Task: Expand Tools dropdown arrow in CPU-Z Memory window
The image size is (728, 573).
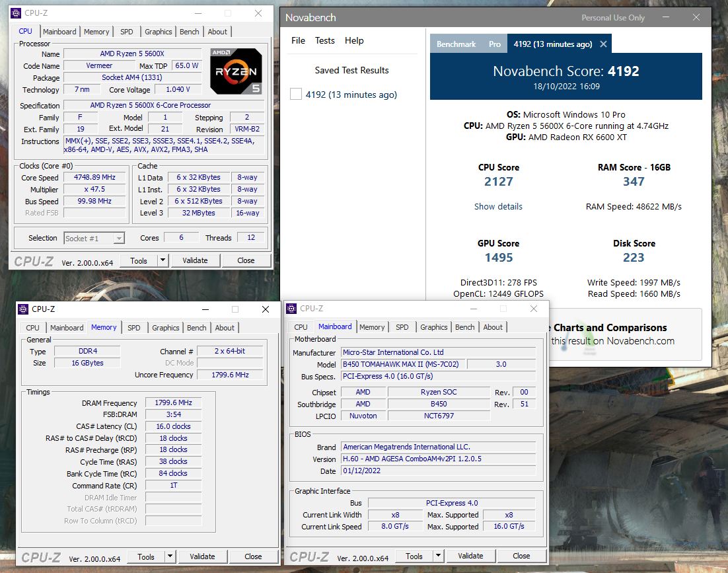Action: click(x=170, y=556)
